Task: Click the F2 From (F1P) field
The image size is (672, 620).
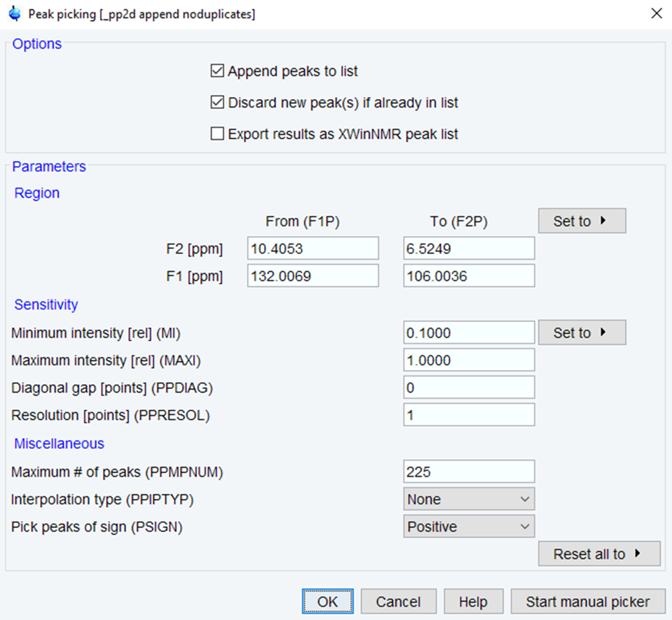Action: pyautogui.click(x=313, y=248)
